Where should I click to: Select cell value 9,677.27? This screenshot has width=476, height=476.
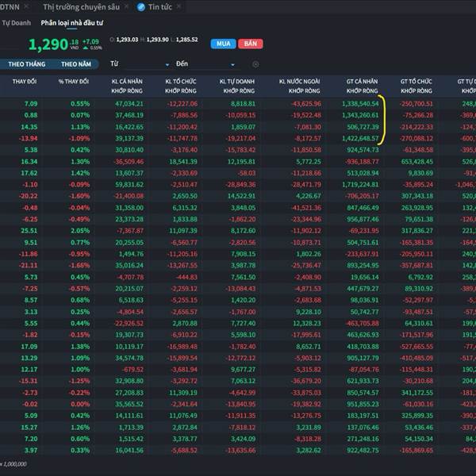click(x=244, y=370)
